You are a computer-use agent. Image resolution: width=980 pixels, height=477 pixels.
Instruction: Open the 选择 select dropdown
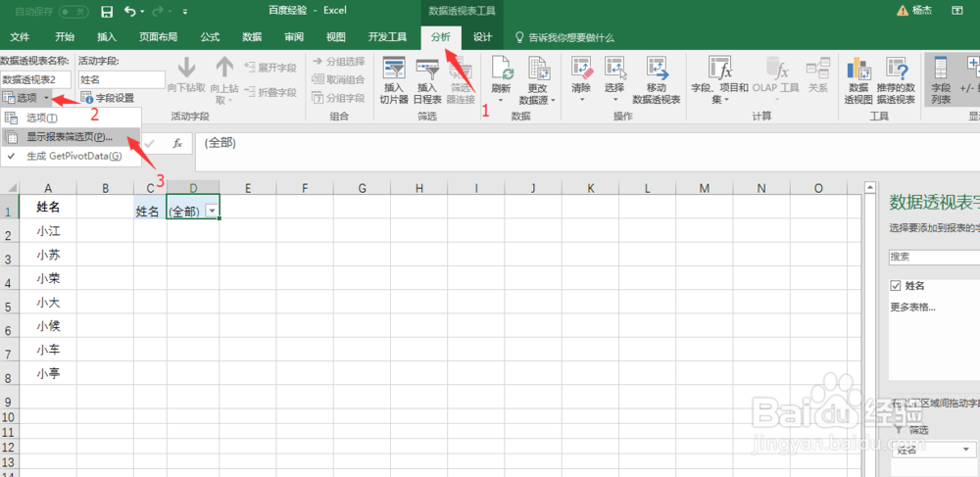point(615,80)
